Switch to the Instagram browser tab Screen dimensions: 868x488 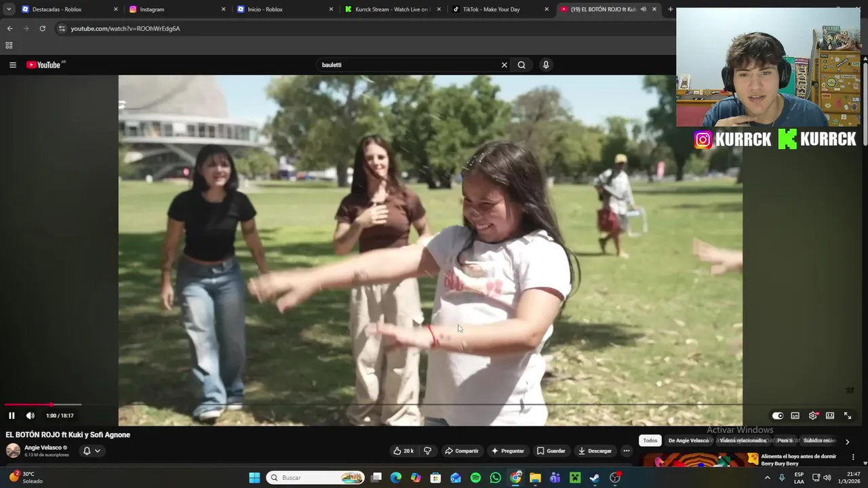click(x=177, y=9)
